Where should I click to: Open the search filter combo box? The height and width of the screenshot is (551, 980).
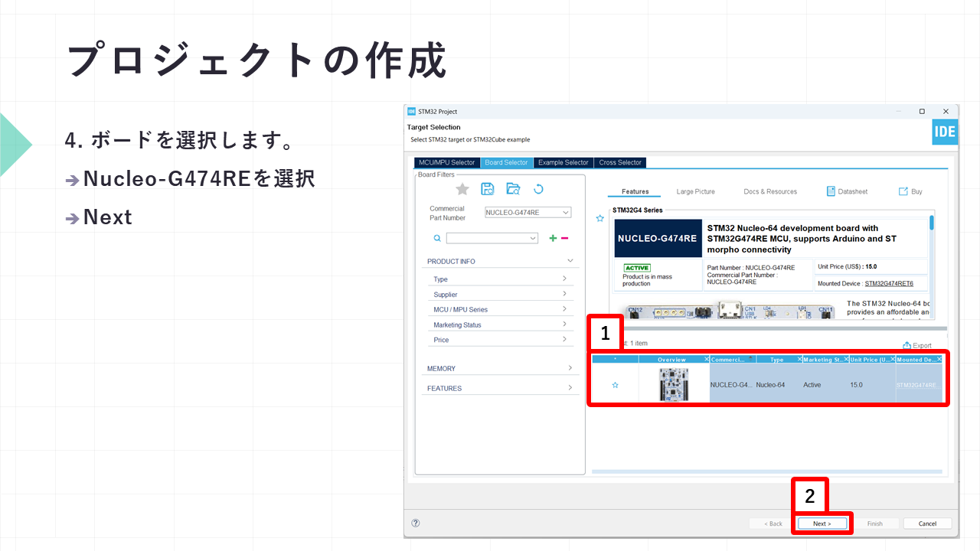(492, 238)
